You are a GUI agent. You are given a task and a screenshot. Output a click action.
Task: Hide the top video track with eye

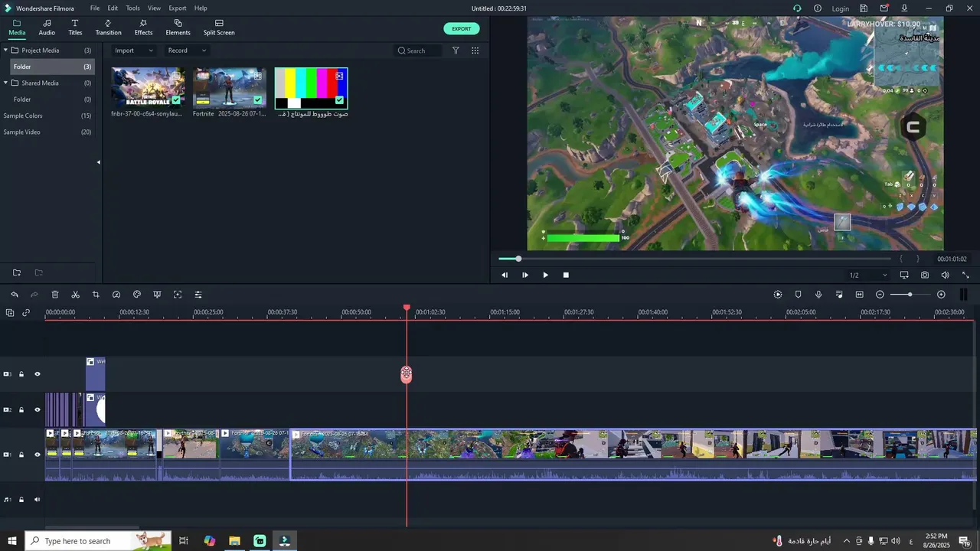pos(37,374)
